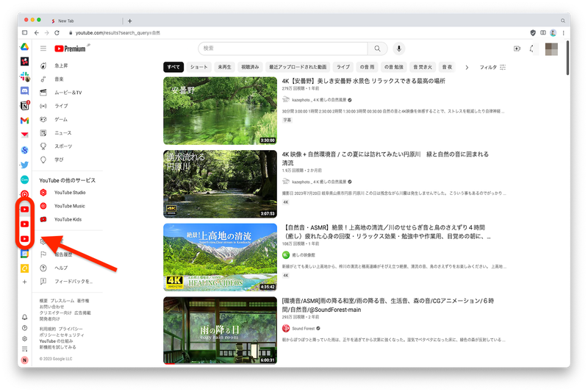Add a new app with the plus icon
588x392 pixels.
(x=24, y=282)
